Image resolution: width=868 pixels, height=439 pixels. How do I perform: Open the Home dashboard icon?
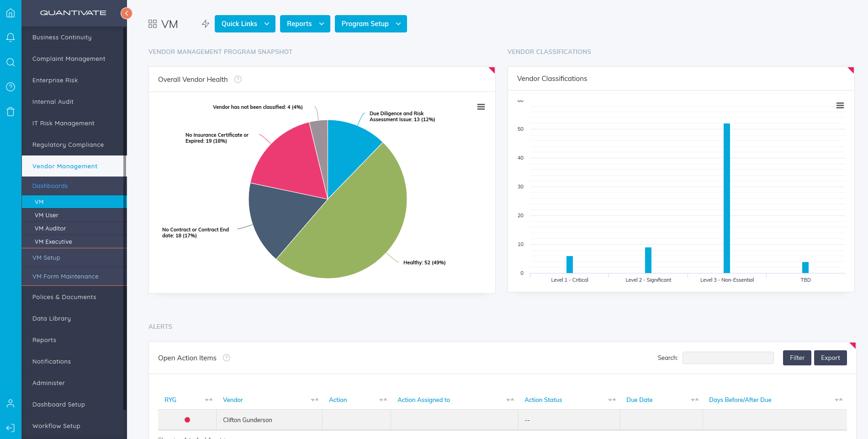[x=10, y=13]
